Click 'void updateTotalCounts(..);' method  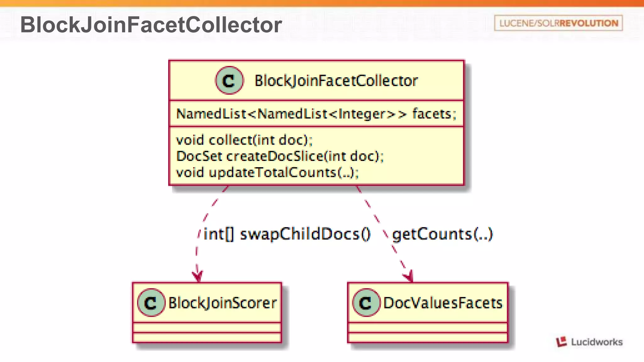click(x=267, y=173)
